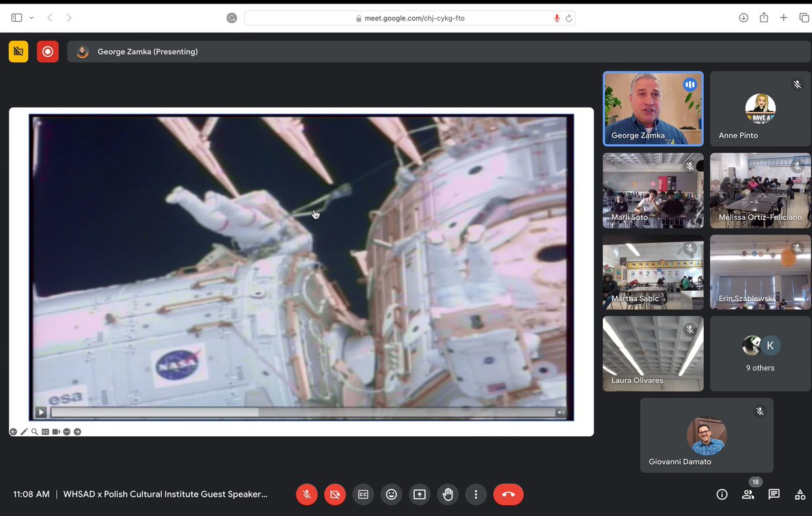Play the spacewalk video
Screen dimensions: 812x516
[x=41, y=412]
